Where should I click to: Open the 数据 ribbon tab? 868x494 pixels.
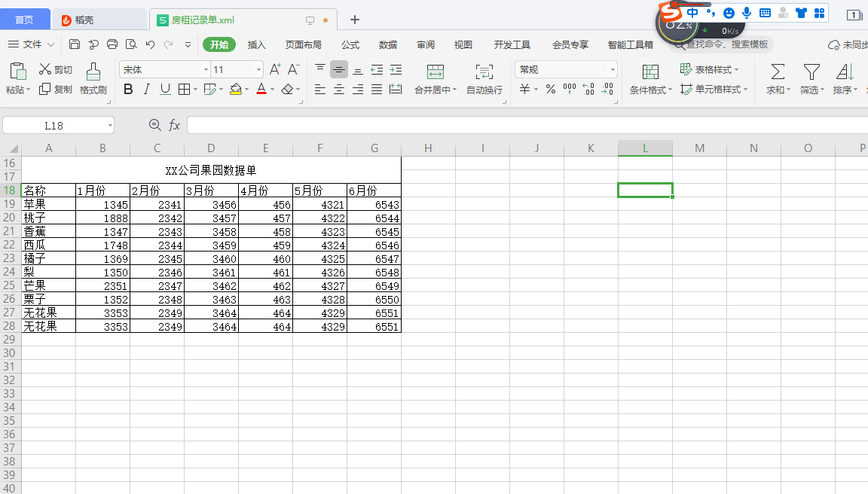click(x=387, y=45)
